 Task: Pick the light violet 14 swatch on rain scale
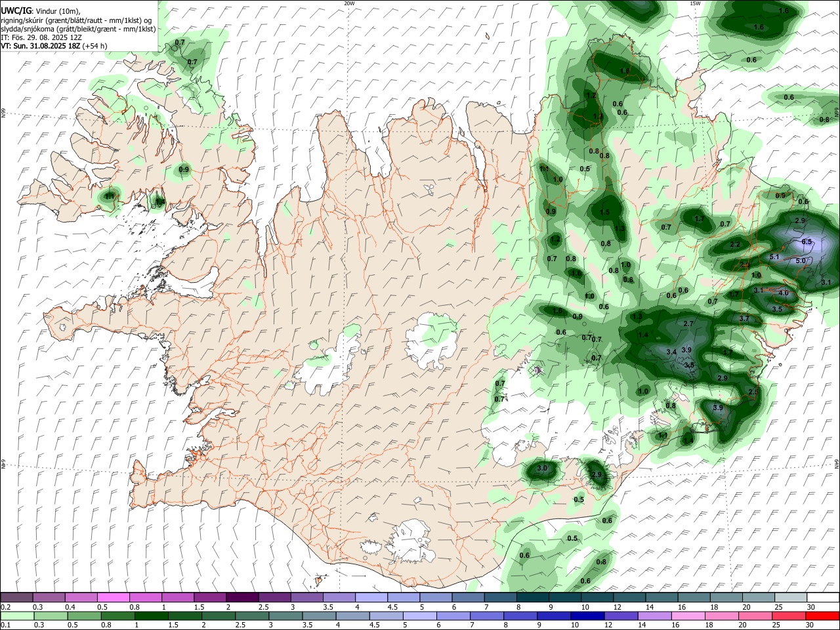click(x=654, y=616)
